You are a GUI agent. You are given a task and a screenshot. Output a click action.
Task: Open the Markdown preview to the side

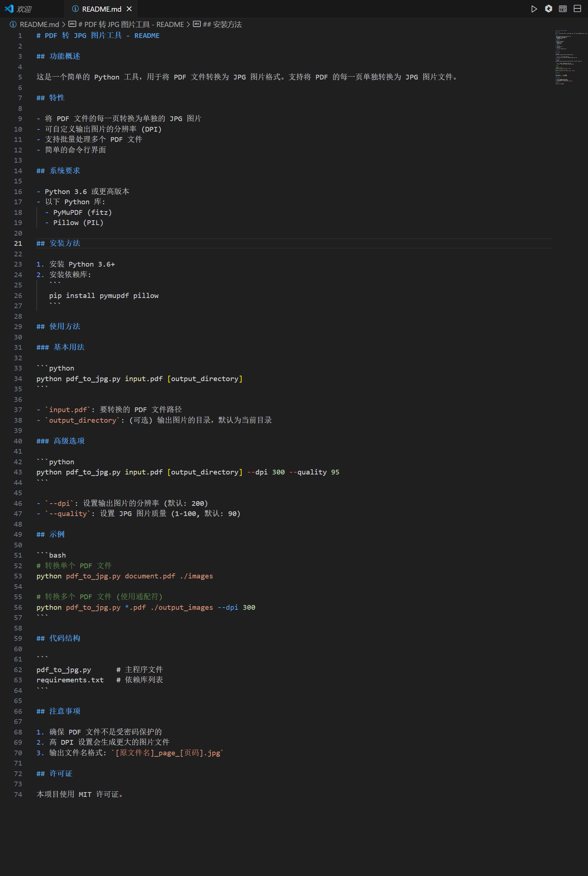562,9
